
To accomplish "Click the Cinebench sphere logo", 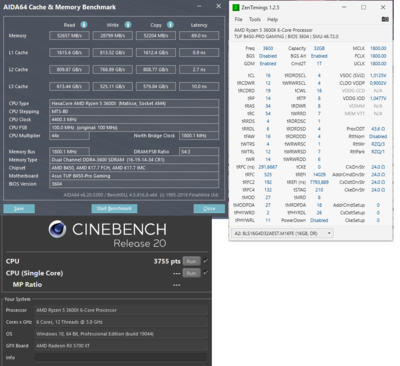I will pyautogui.click(x=57, y=229).
